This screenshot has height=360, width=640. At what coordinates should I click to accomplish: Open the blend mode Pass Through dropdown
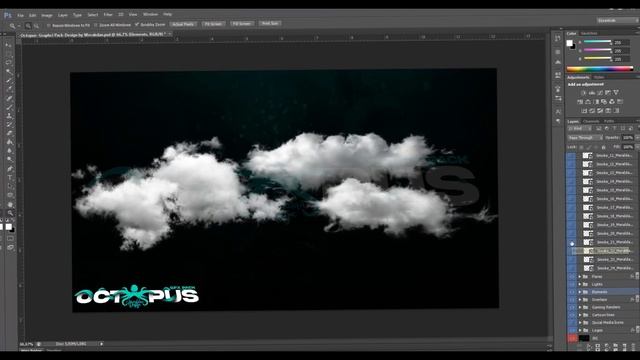click(585, 138)
